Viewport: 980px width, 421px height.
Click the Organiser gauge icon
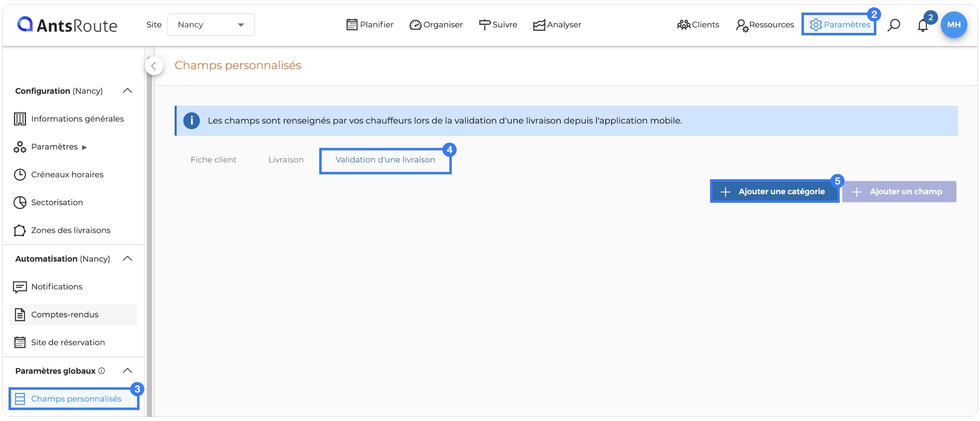[x=415, y=25]
